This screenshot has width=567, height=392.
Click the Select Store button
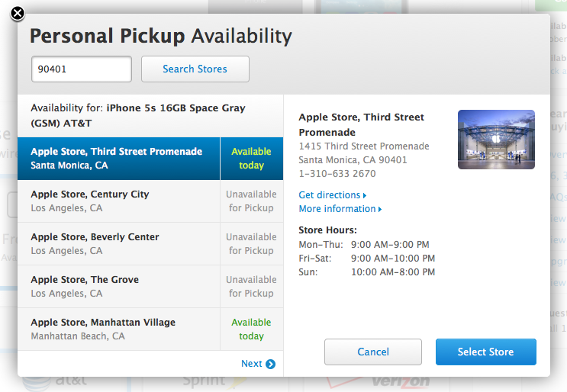coord(485,352)
